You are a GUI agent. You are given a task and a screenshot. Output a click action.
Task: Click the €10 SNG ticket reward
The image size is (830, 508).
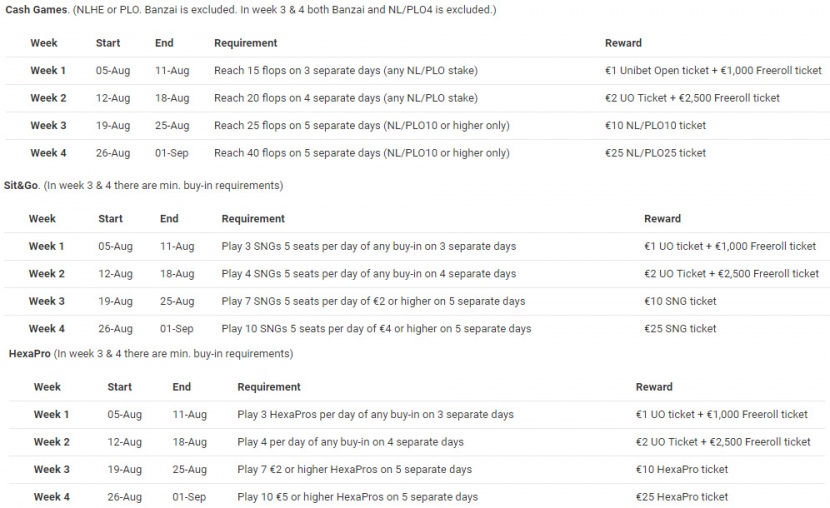(x=680, y=301)
